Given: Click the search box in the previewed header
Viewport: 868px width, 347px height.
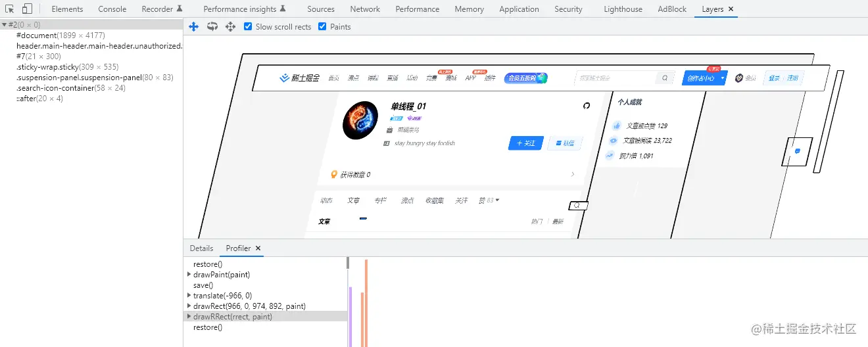Looking at the screenshot, I should 625,78.
